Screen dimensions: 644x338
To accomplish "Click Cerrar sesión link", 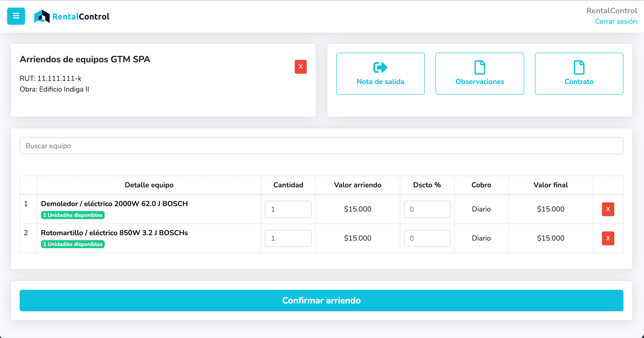I will [616, 21].
